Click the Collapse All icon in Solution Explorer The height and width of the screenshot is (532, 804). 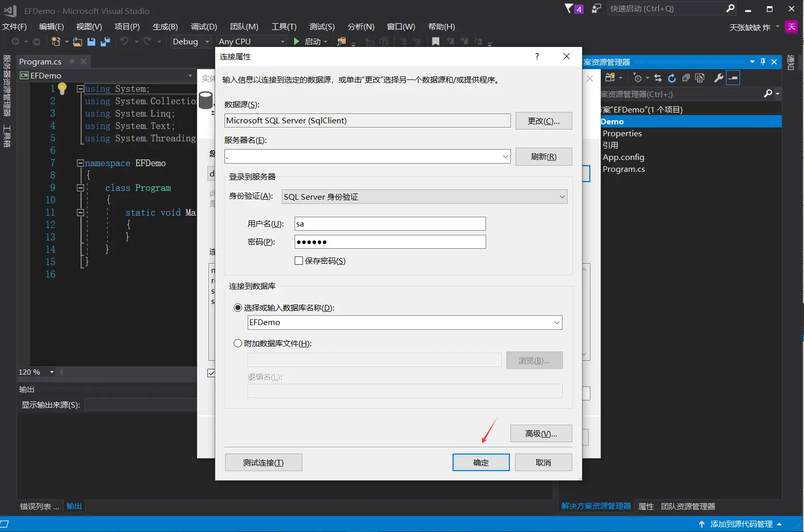pyautogui.click(x=686, y=78)
